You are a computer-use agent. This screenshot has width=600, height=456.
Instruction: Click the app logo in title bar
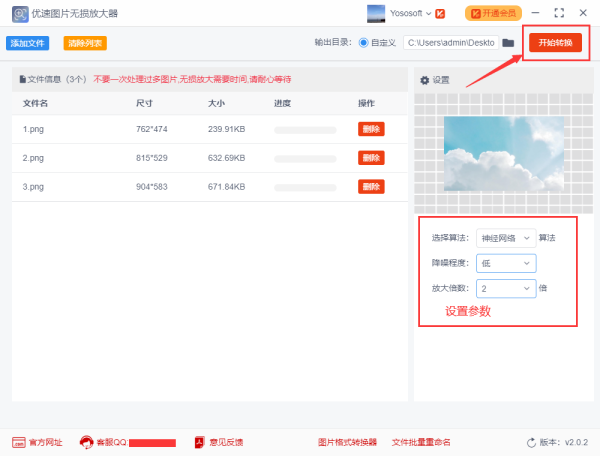tap(19, 13)
